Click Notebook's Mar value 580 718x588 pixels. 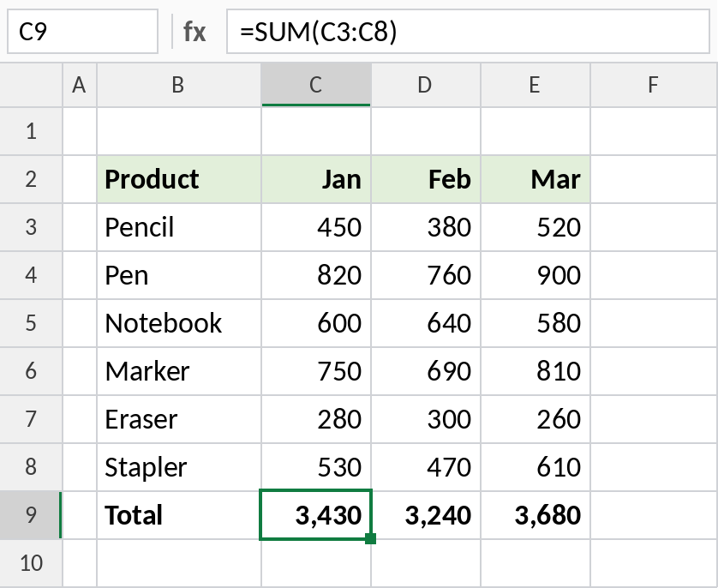(536, 323)
